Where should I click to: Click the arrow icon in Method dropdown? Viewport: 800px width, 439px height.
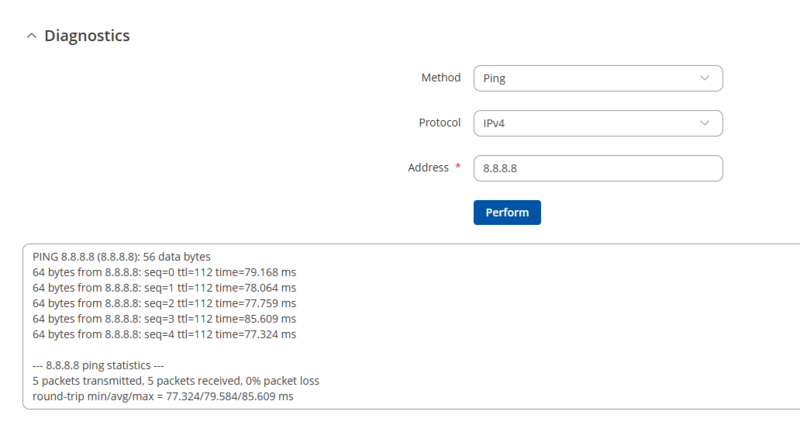tap(704, 78)
